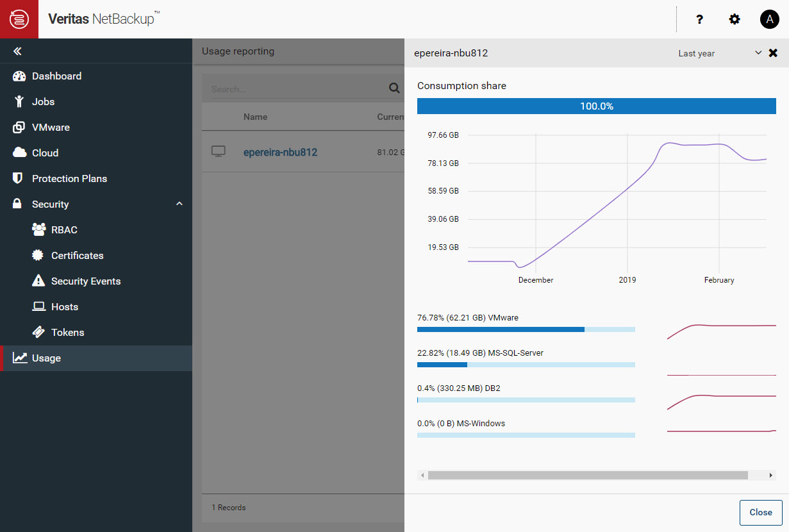This screenshot has height=532, width=789.
Task: Click the '76.78% (62.21 GB) VMware' label
Action: point(468,317)
